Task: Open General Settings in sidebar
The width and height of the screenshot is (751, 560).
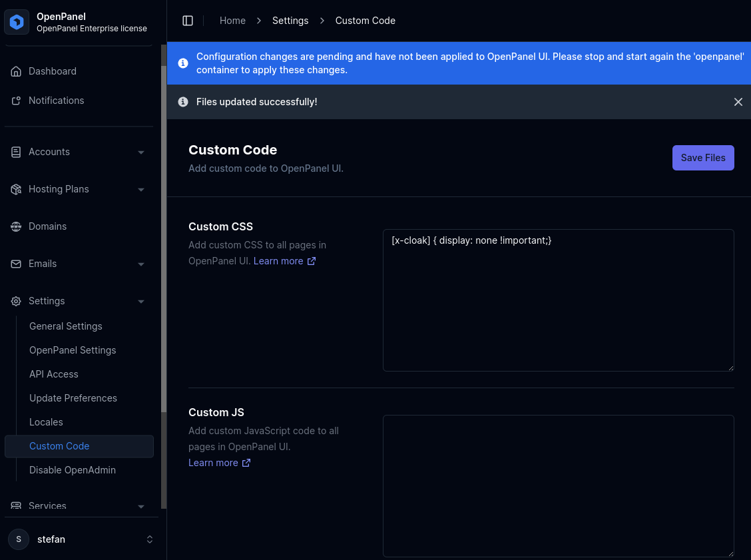Action: tap(66, 326)
